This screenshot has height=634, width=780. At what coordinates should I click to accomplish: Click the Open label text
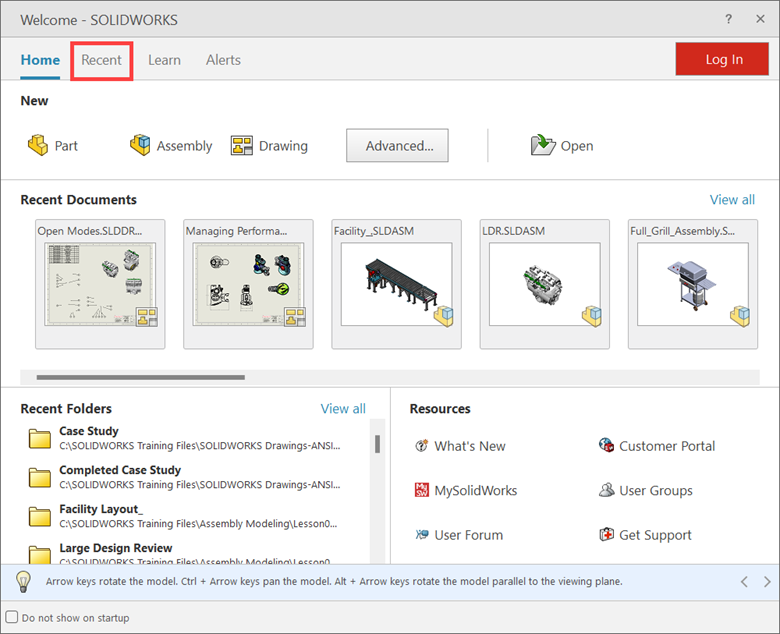point(577,146)
